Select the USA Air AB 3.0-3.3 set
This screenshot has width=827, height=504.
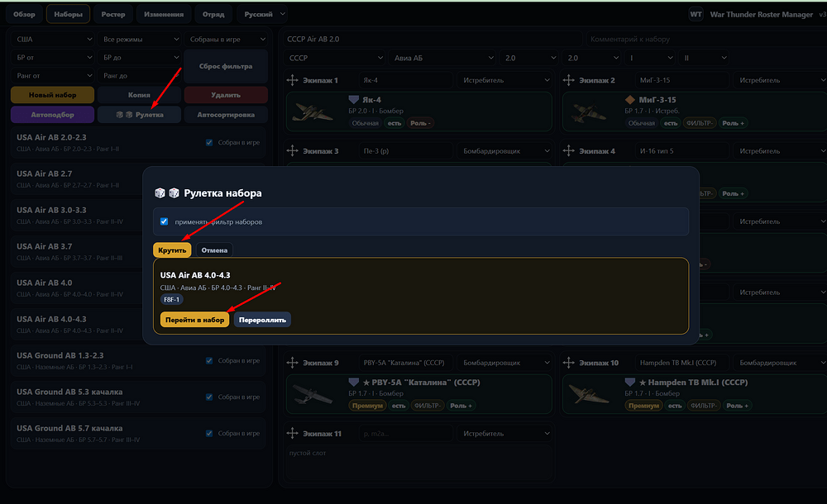[x=76, y=215]
